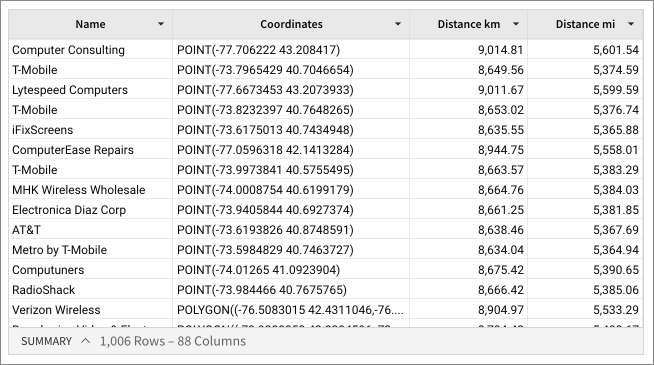
Task: Click the Distance km column header
Action: 468,24
